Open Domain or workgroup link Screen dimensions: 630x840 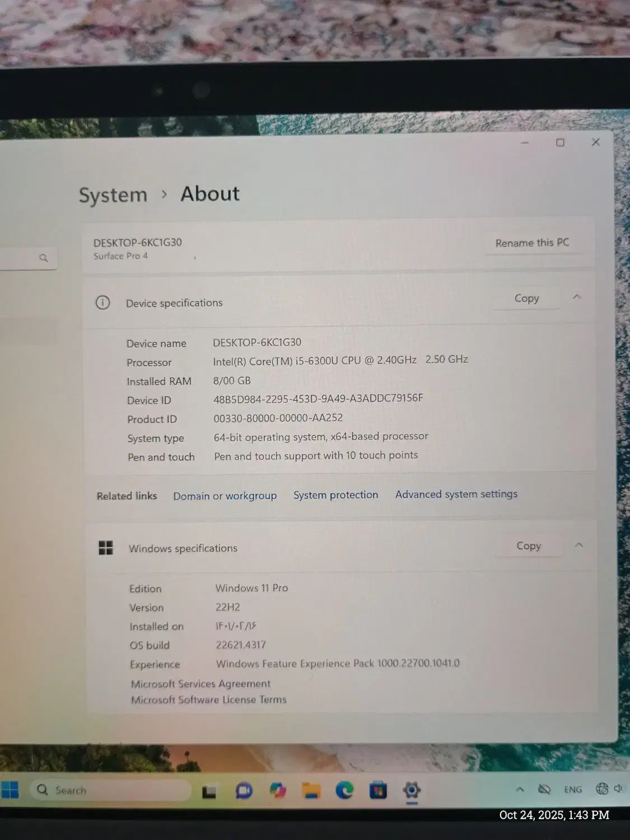click(225, 496)
